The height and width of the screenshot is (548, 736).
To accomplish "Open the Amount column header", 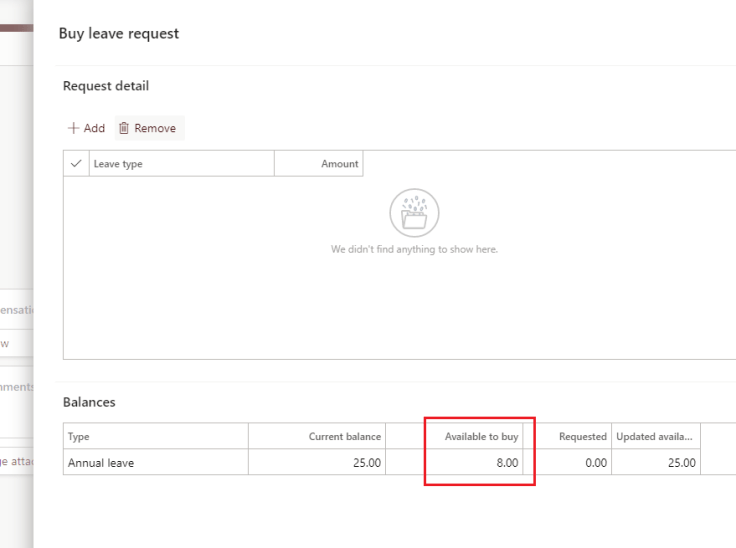I will (x=339, y=164).
